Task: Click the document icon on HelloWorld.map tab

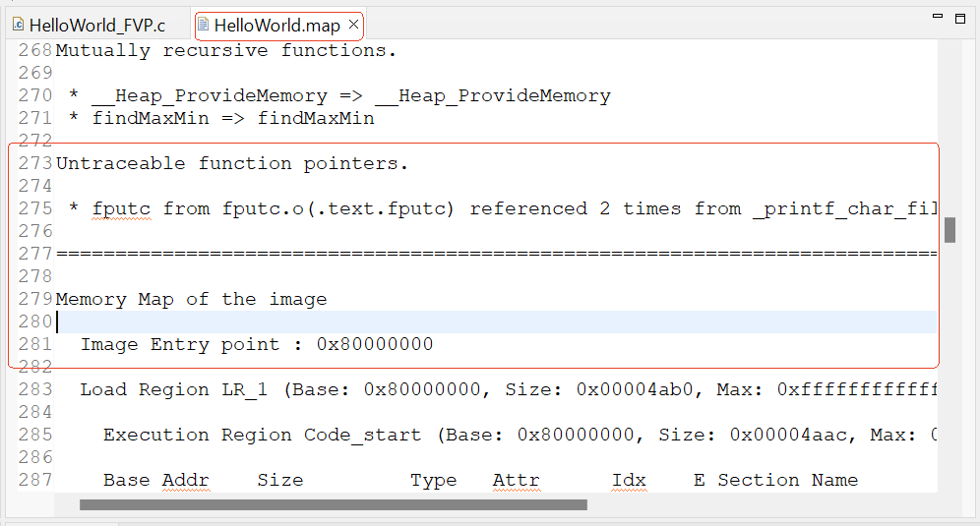Action: pyautogui.click(x=204, y=25)
